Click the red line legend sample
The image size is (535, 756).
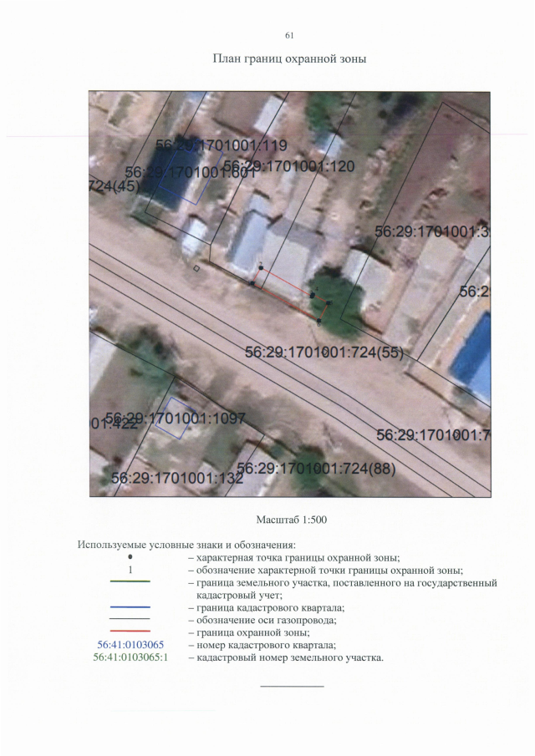tap(130, 632)
